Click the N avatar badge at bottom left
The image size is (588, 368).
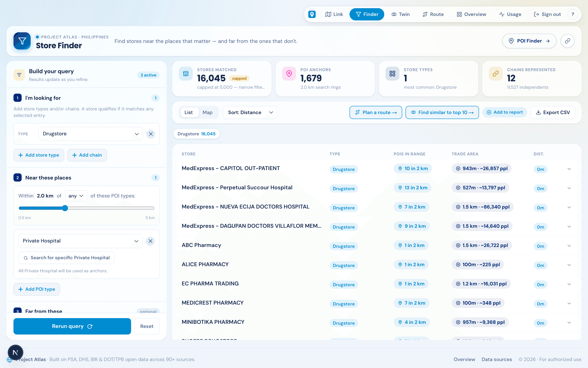coord(15,352)
